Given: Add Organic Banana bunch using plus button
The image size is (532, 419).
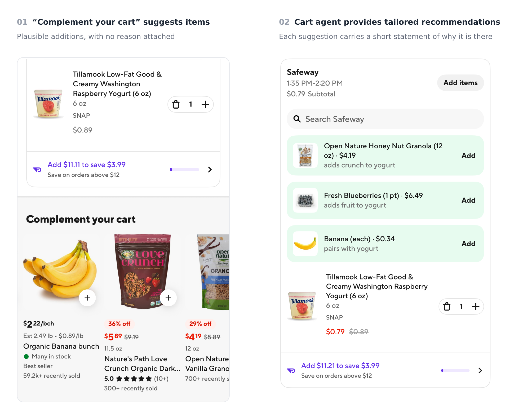Looking at the screenshot, I should tap(87, 298).
